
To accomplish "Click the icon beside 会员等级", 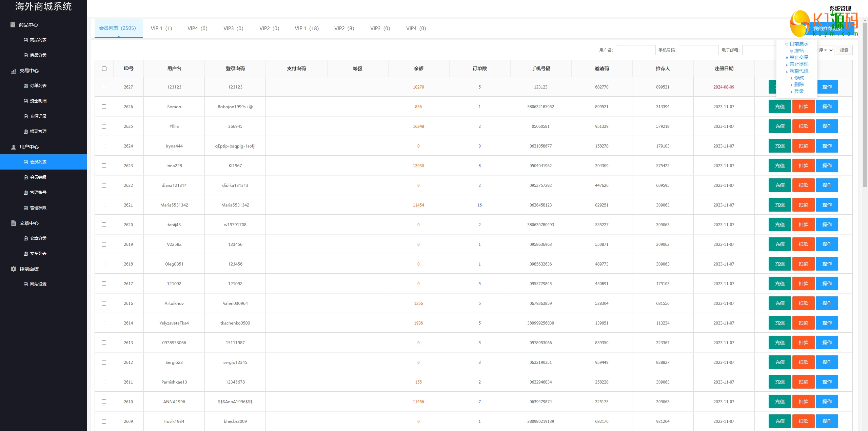I will [x=26, y=177].
